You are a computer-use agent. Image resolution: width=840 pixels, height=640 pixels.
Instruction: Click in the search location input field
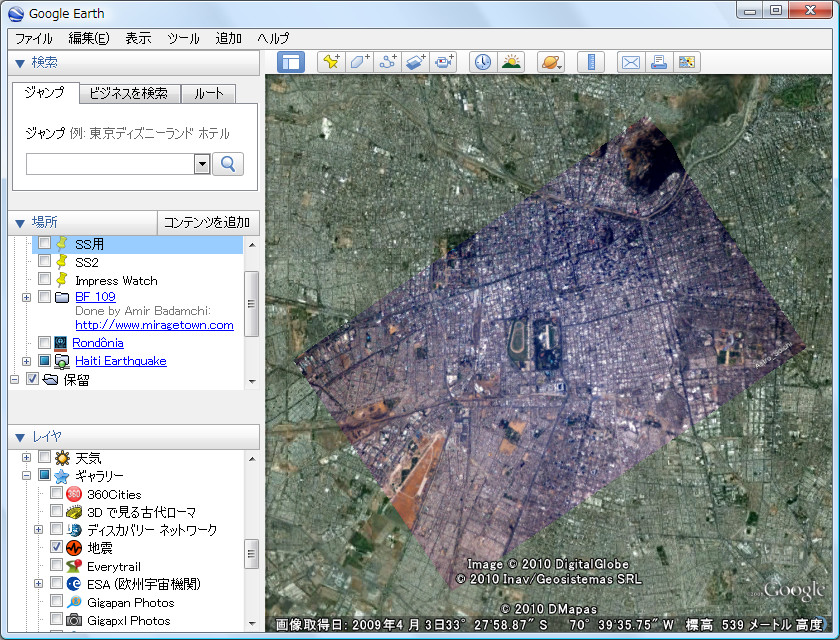click(109, 164)
